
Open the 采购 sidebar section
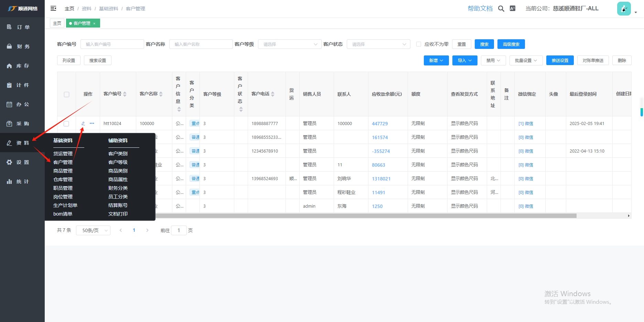click(x=22, y=123)
